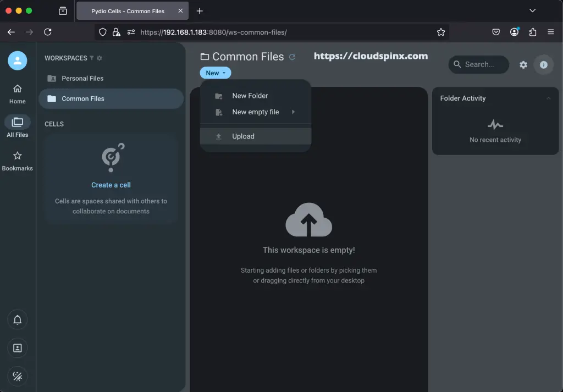Open notifications via the bell icon
The image size is (563, 392).
point(17,319)
